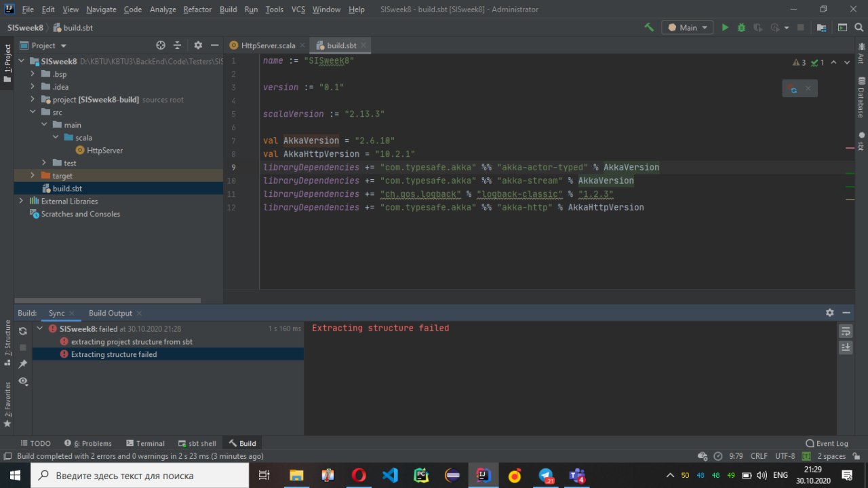Open Project Structure icon in toolbar
Viewport: 868px width, 488px height.
(822, 28)
